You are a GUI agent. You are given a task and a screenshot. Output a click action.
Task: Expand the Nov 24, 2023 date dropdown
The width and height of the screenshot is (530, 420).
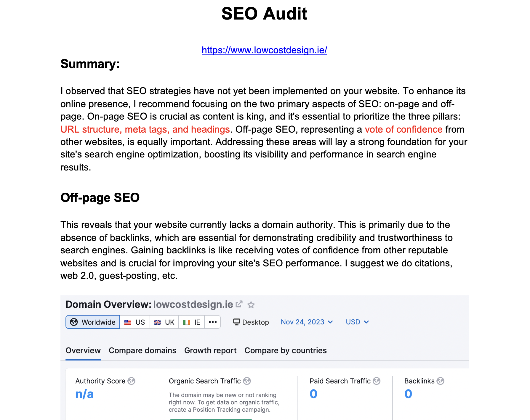coord(307,322)
